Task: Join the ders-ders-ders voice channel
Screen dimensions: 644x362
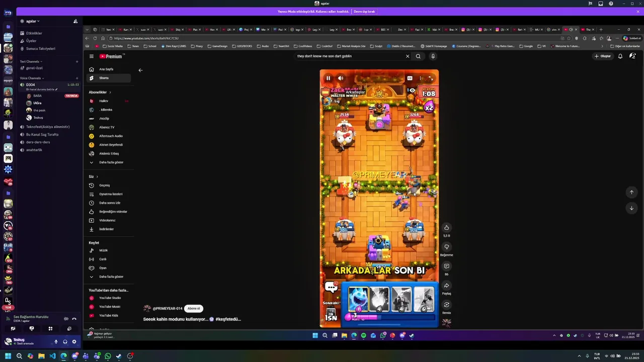Action: (48, 142)
